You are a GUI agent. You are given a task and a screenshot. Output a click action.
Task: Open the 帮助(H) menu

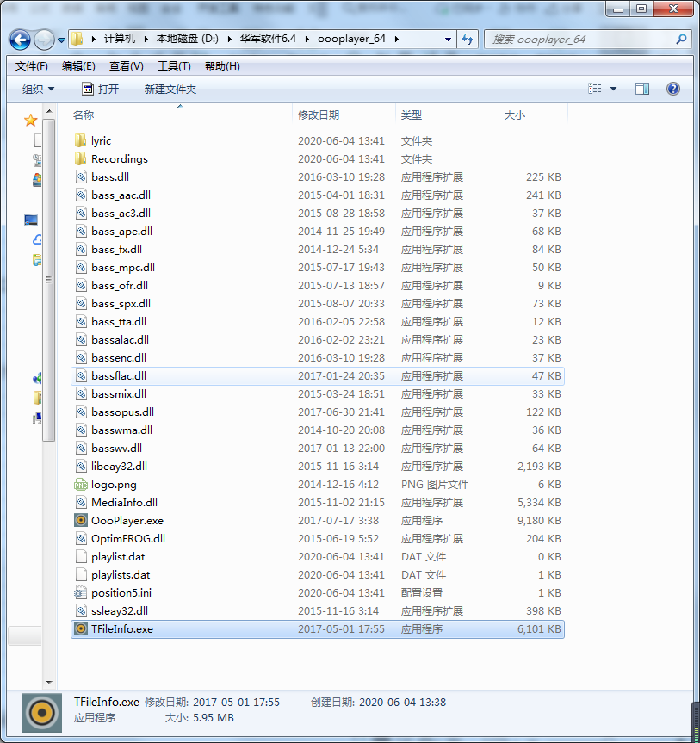coord(222,66)
